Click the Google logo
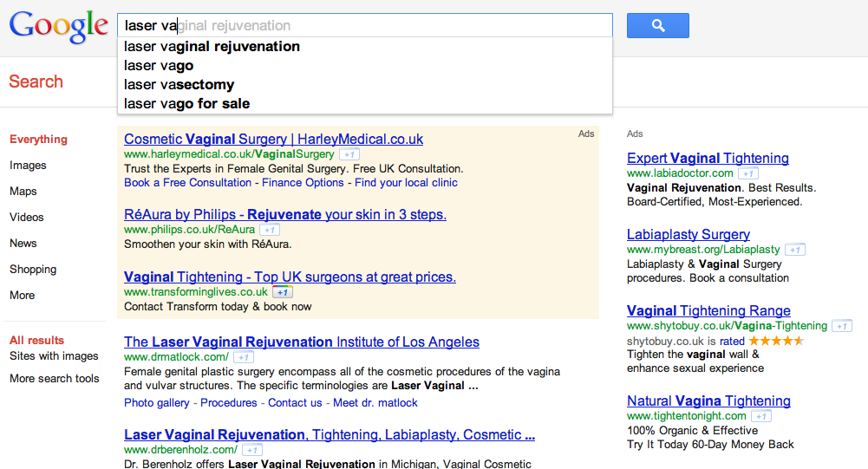 58,26
